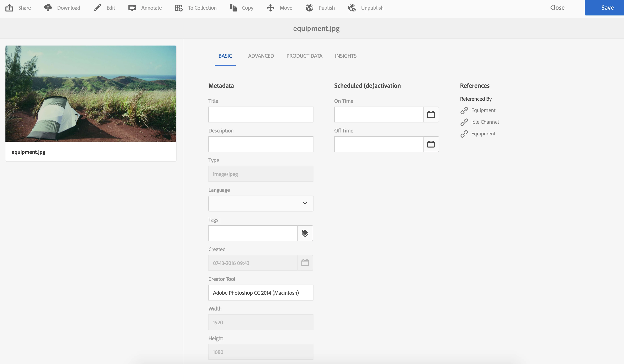The height and width of the screenshot is (364, 624).
Task: Open the On Time calendar picker
Action: 431,115
